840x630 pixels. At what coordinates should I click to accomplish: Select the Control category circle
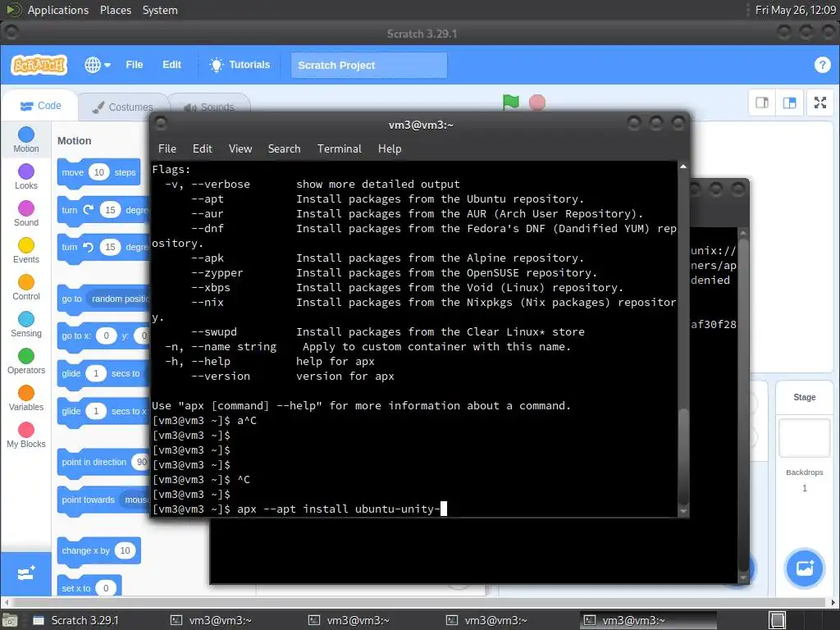tap(25, 282)
